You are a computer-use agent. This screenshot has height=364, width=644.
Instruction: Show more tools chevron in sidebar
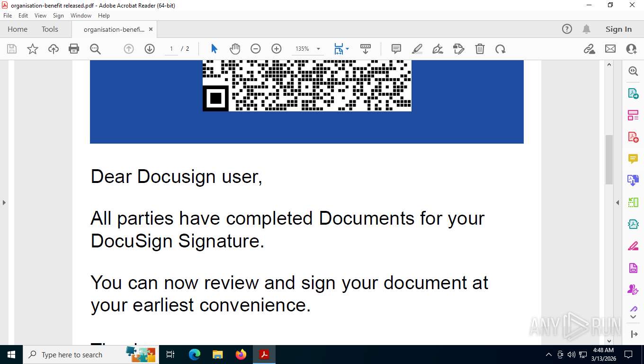tap(633, 317)
